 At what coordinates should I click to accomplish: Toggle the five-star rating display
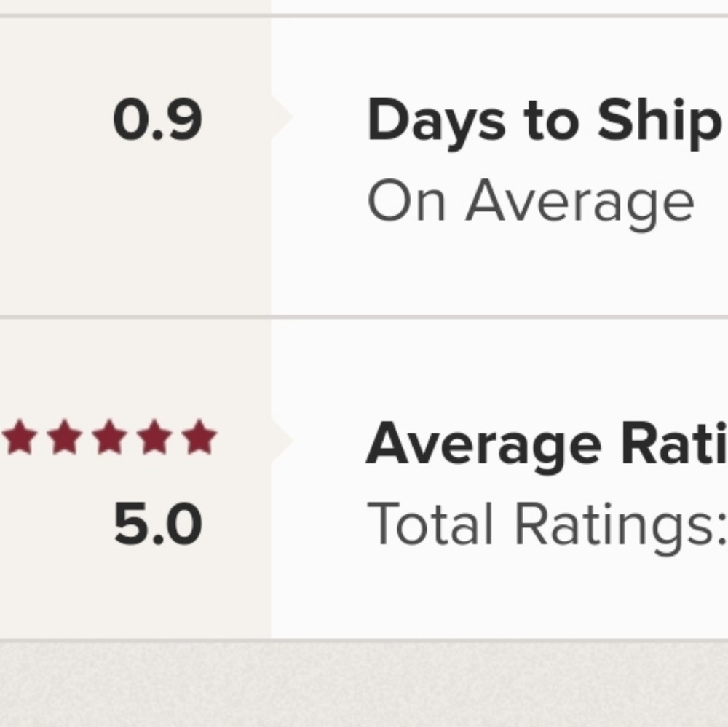click(109, 437)
